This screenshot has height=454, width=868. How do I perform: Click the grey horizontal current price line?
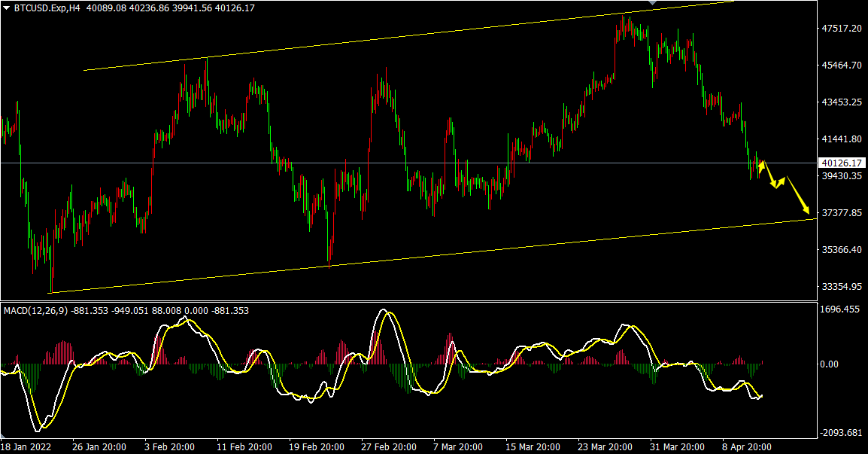click(x=226, y=163)
